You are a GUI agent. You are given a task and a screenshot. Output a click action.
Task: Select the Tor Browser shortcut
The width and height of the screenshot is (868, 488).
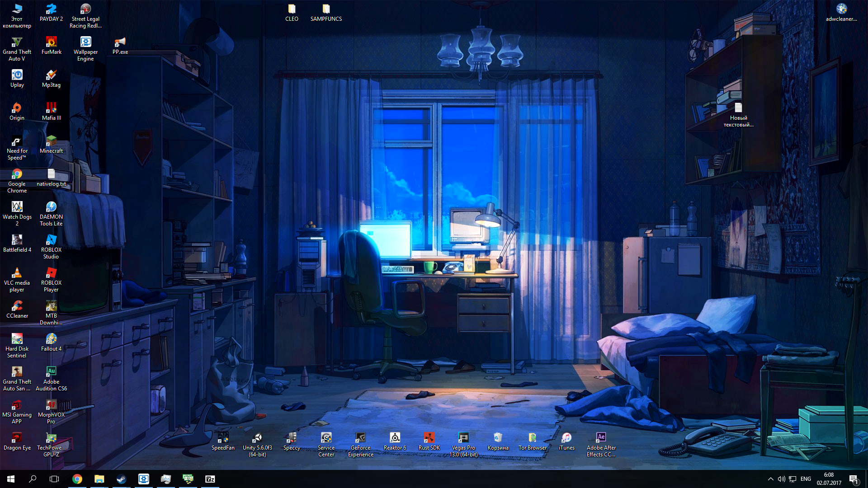coord(532,441)
